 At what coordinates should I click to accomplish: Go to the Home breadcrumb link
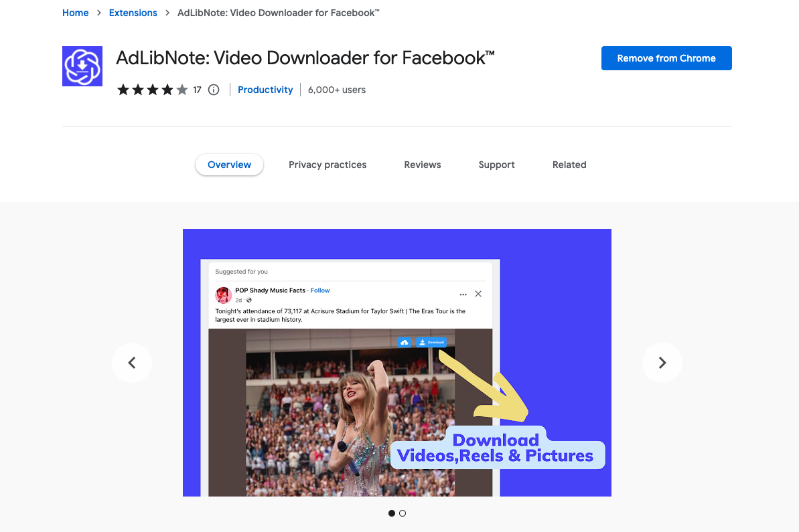(x=75, y=12)
